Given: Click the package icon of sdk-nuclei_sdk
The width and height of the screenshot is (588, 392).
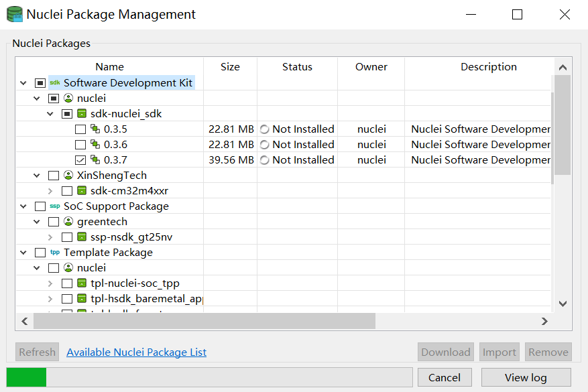Looking at the screenshot, I should 82,113.
